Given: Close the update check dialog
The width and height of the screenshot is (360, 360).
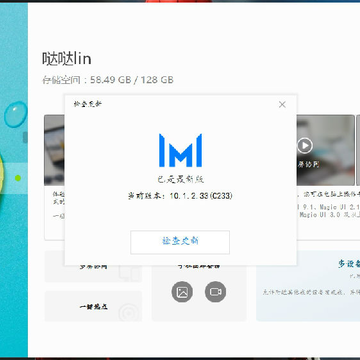Looking at the screenshot, I should click(282, 105).
